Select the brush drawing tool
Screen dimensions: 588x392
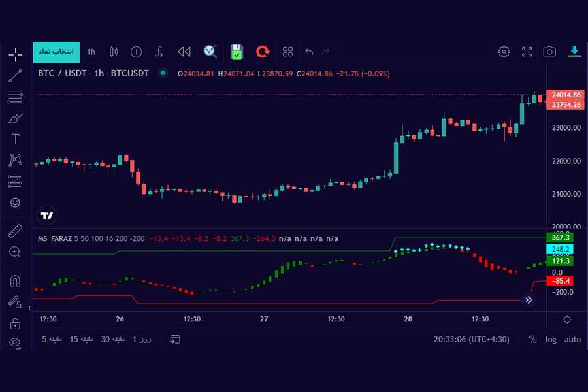(x=16, y=118)
